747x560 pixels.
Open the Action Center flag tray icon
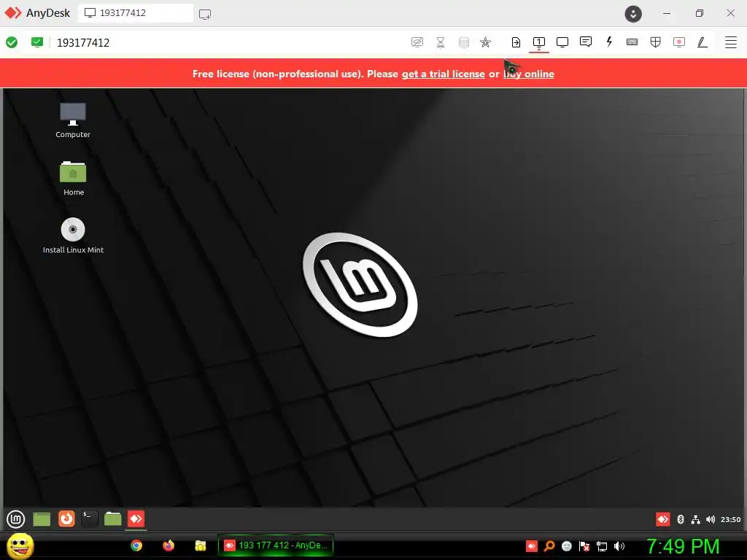(x=584, y=546)
